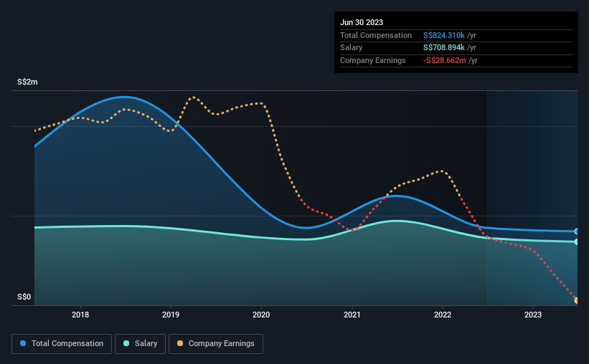
Task: Select the orange Company Earnings endpoint marker
Action: click(577, 300)
